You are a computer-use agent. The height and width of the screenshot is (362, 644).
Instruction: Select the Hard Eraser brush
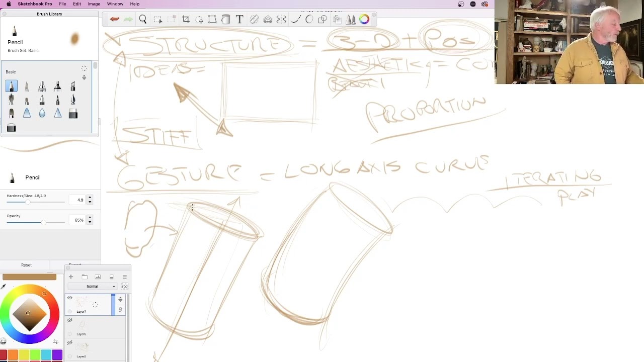click(73, 114)
